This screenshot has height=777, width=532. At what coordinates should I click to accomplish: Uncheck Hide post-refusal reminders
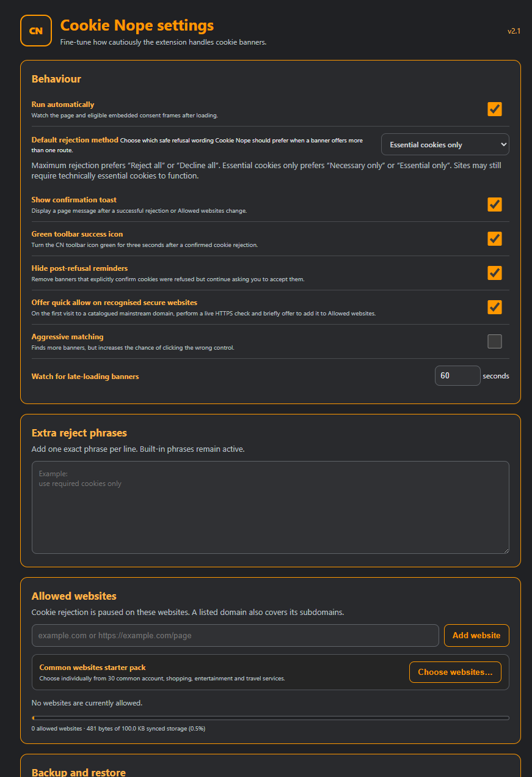pyautogui.click(x=495, y=273)
